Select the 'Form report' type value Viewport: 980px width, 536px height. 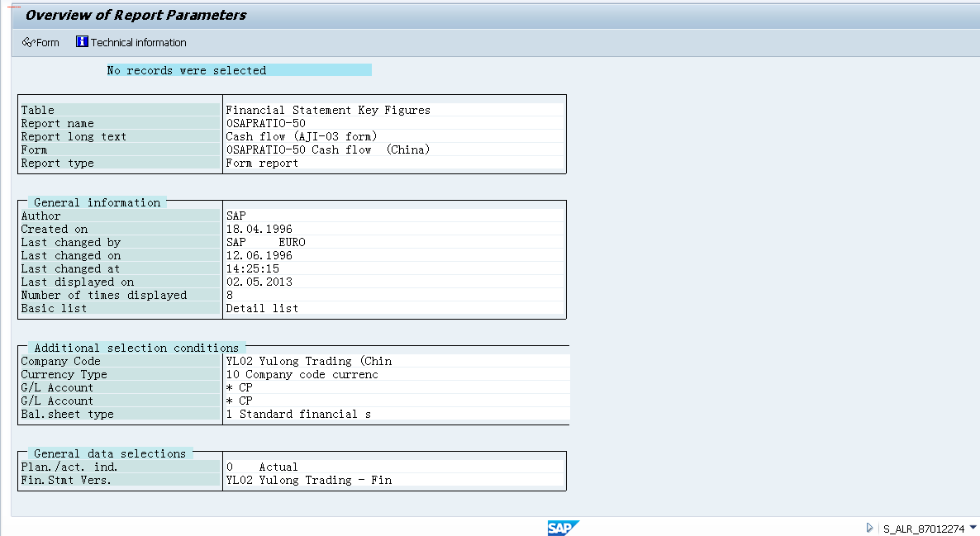[x=262, y=163]
